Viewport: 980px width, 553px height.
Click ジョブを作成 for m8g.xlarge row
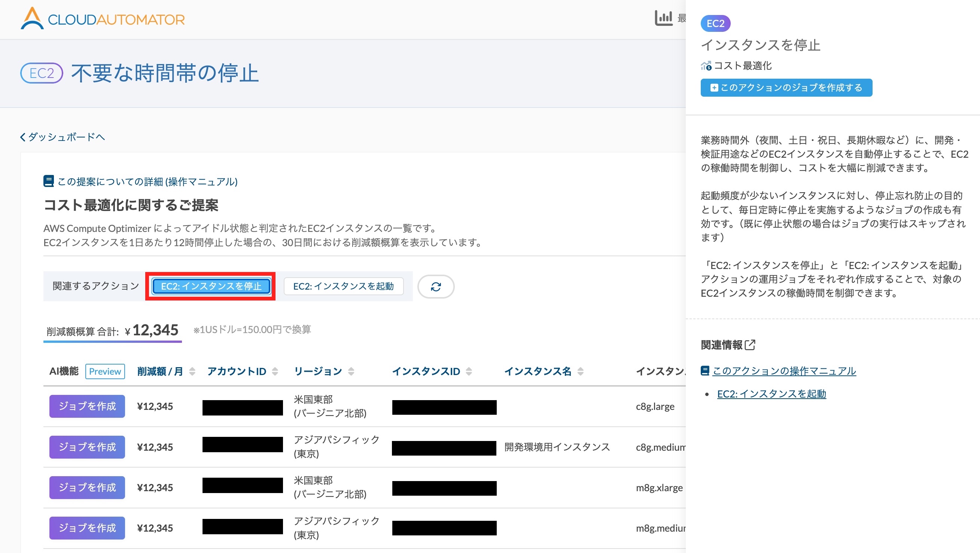click(x=87, y=487)
